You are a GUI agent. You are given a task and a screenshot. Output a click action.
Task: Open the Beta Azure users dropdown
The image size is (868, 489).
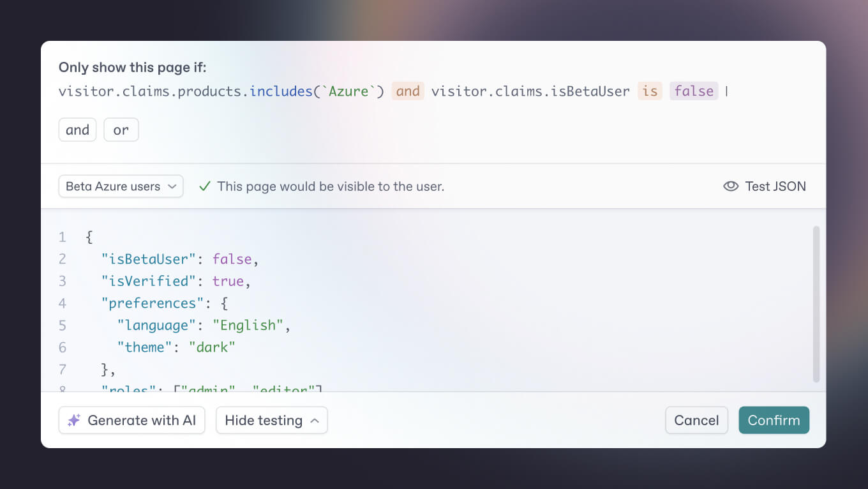click(x=121, y=186)
